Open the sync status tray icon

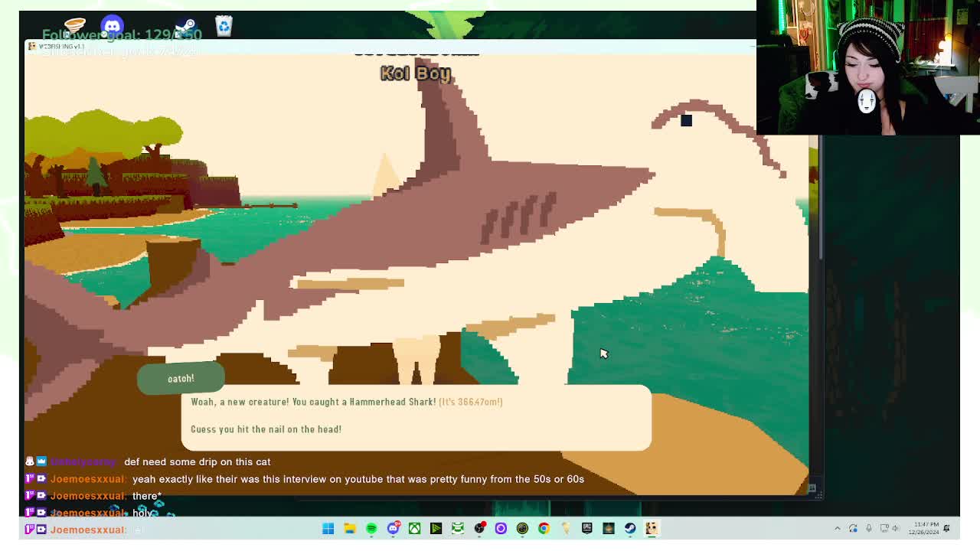[x=853, y=528]
